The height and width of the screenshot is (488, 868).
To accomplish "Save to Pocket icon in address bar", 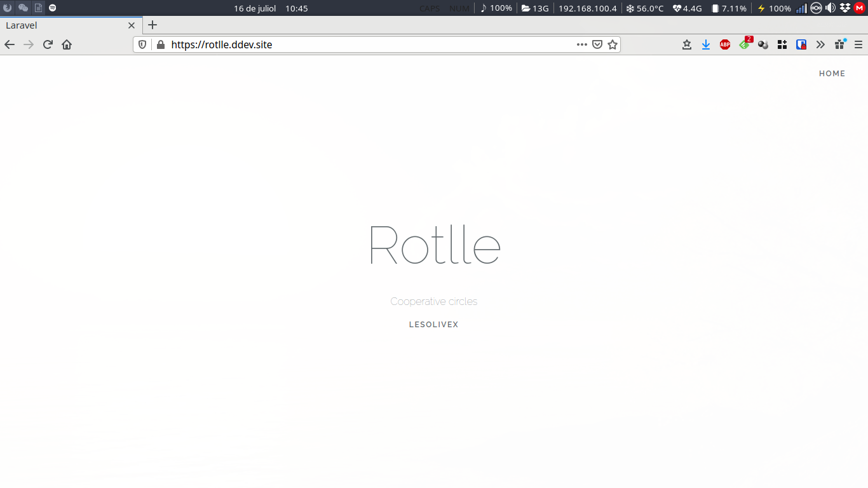I will [597, 44].
